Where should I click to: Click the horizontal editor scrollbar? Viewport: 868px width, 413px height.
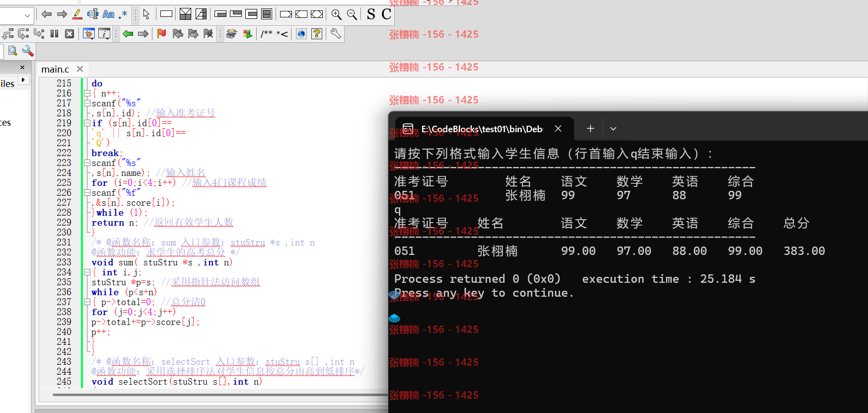point(220,395)
